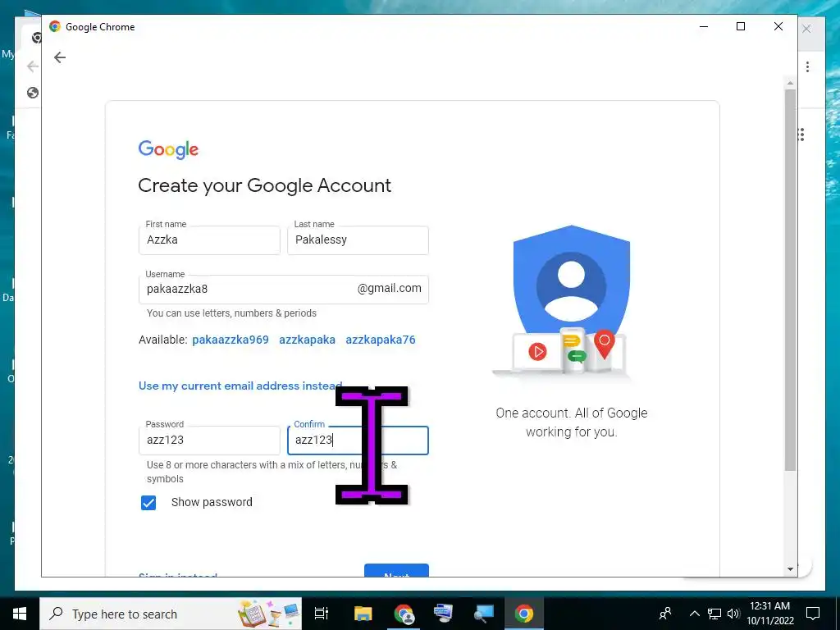Click the Chrome icon in the popup title bar
The width and height of the screenshot is (840, 630).
(55, 27)
